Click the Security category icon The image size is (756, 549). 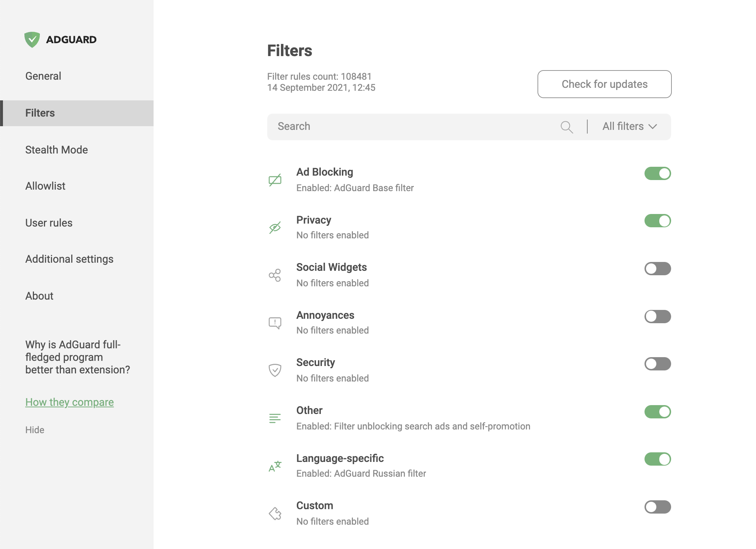275,369
